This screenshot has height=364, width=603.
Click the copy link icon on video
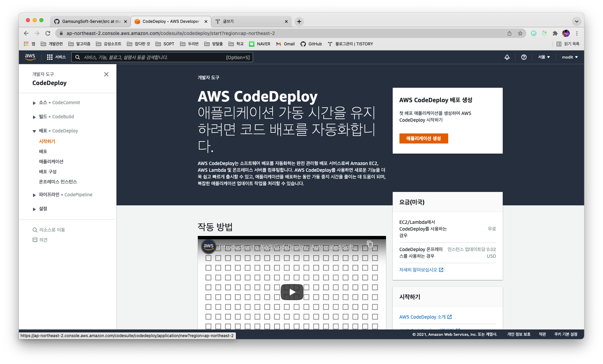pyautogui.click(x=369, y=245)
